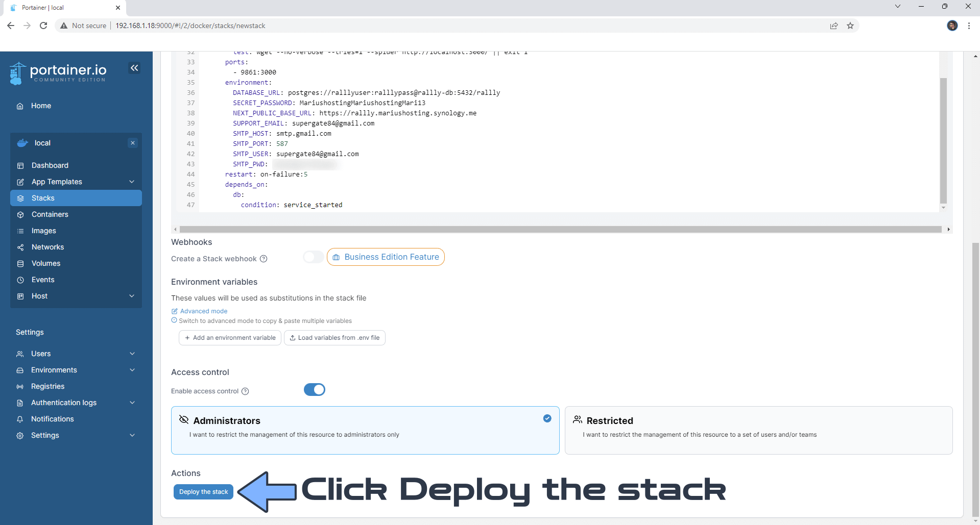This screenshot has height=525, width=980.
Task: Open the browser three-dot menu
Action: [x=969, y=26]
